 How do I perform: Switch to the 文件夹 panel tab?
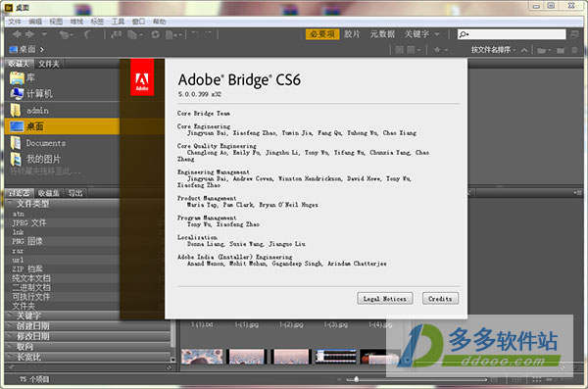(x=49, y=64)
